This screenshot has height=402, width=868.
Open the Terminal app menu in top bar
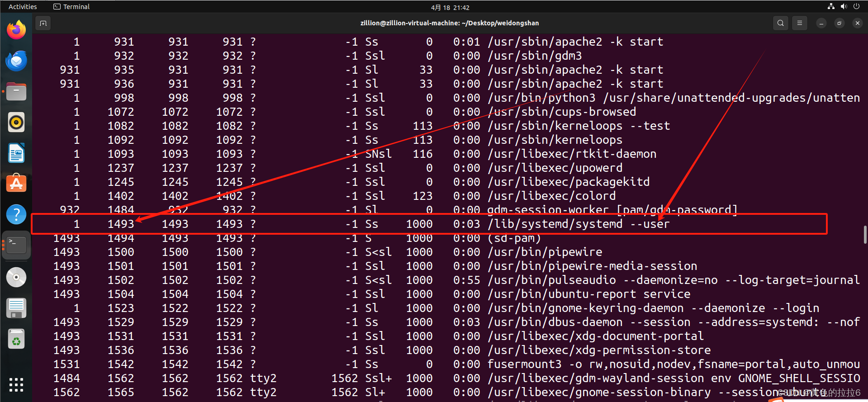click(71, 7)
